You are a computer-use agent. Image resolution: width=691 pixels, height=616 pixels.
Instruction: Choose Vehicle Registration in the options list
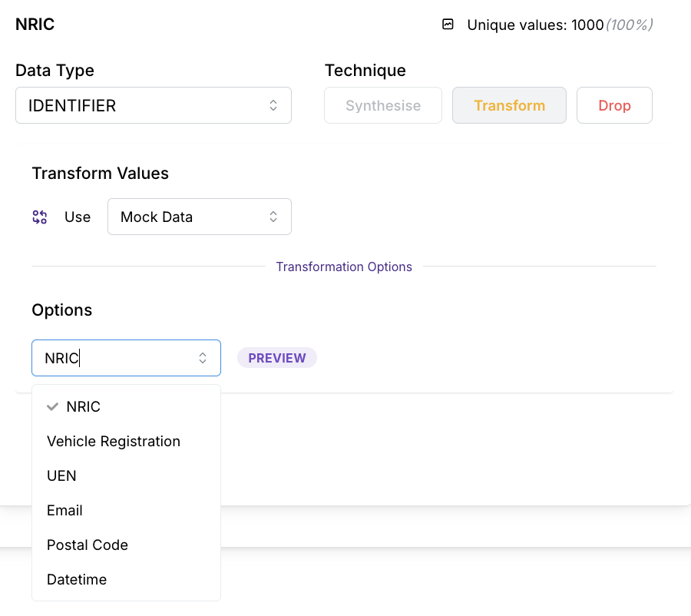126,442
